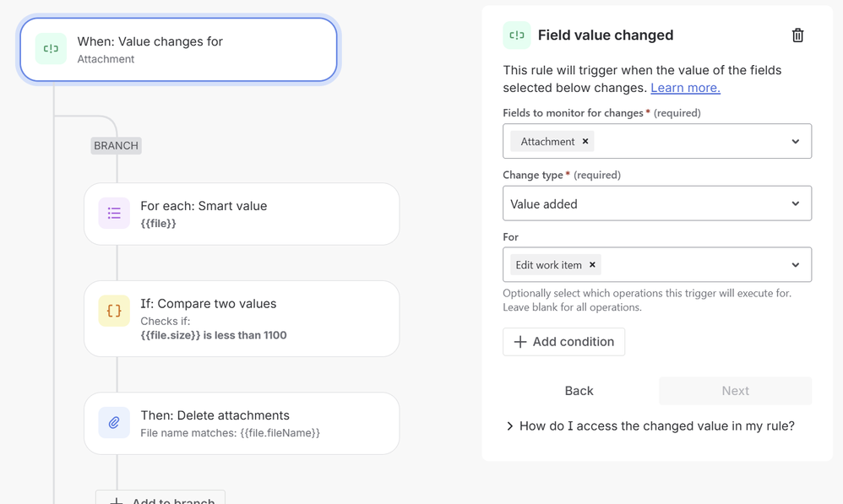Viewport: 843px width, 504px height.
Task: Click the purple list icon in the For each card
Action: [x=114, y=214]
